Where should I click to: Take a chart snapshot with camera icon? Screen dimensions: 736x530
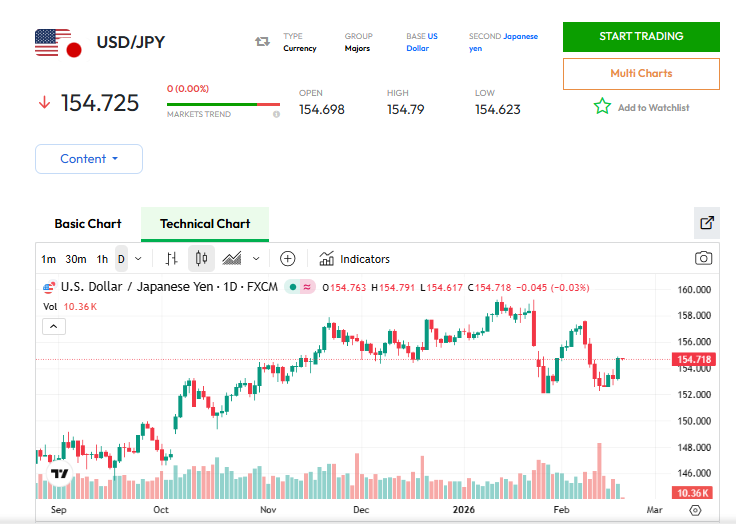pos(704,258)
